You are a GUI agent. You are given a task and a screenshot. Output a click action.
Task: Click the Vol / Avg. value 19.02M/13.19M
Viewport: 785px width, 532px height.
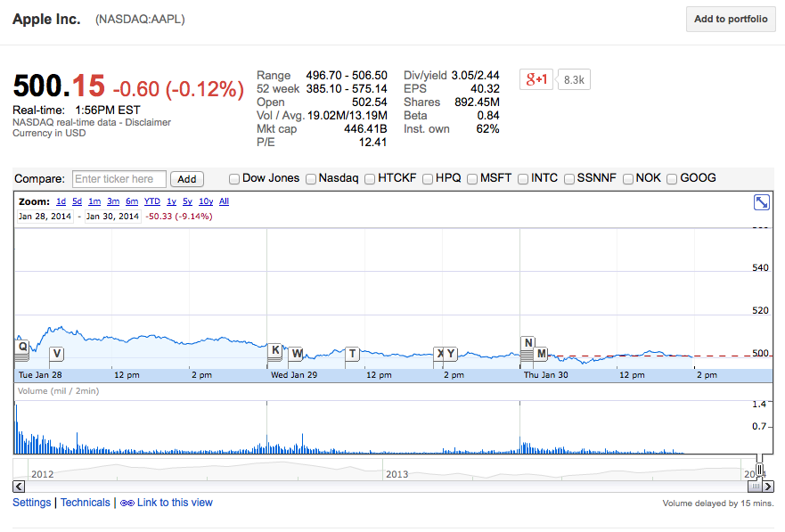pyautogui.click(x=347, y=116)
